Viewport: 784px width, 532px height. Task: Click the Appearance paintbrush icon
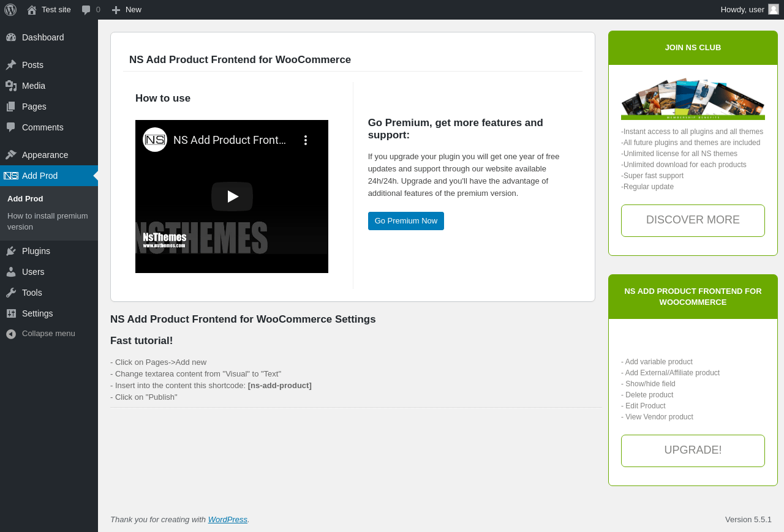tap(11, 155)
